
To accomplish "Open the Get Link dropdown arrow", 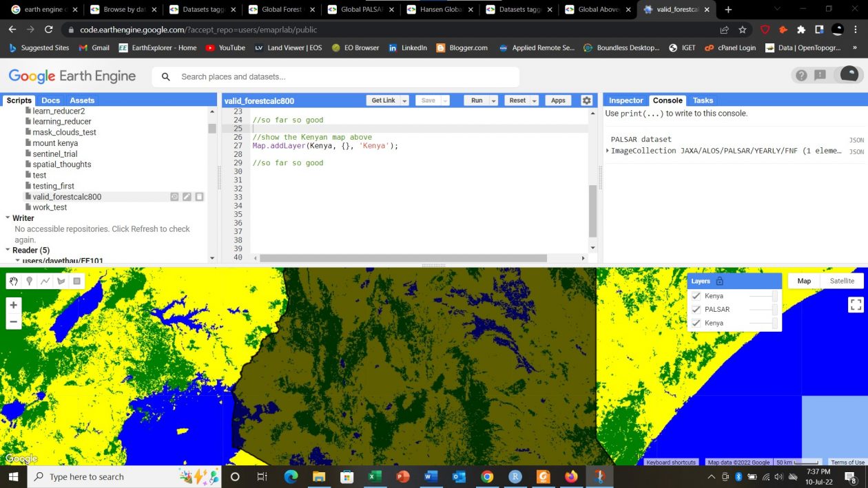I will coord(404,100).
